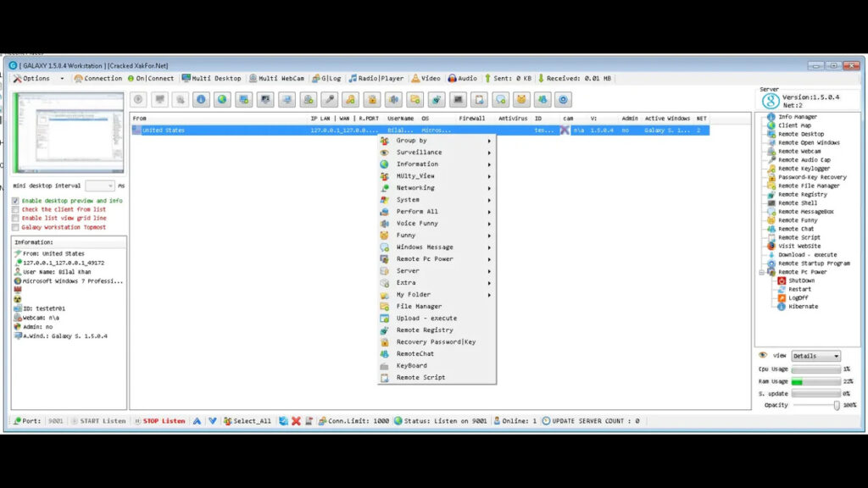Choose Upload - execute in context menu

(437, 319)
